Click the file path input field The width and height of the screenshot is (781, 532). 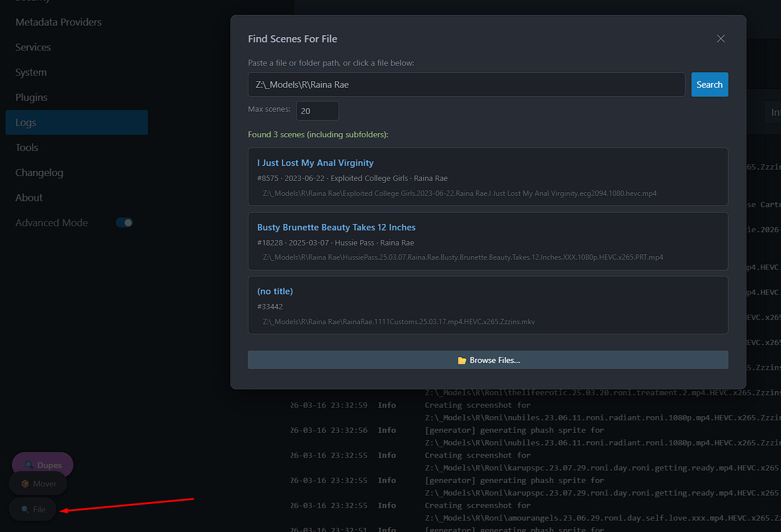pos(466,85)
